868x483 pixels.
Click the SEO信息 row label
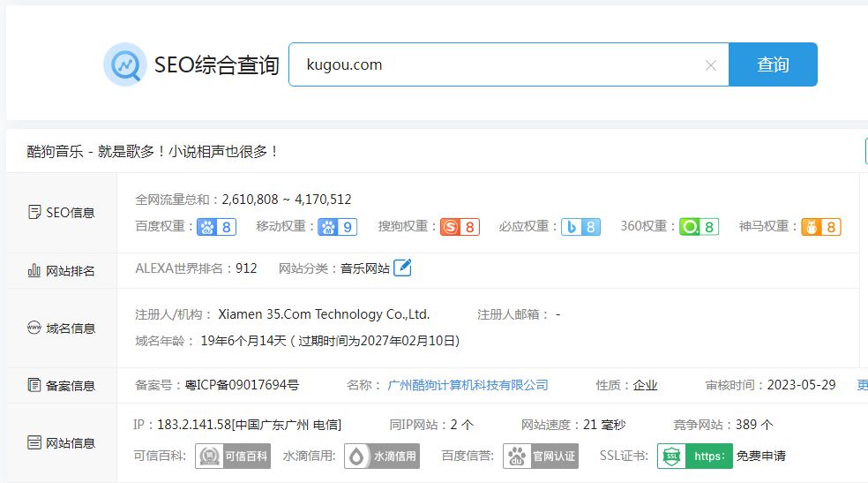71,213
